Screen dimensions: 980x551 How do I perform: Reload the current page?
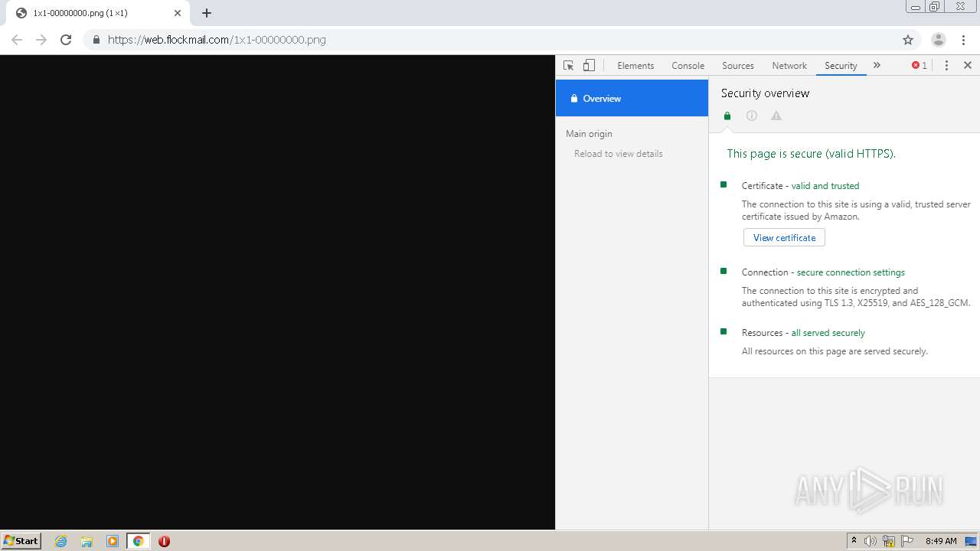[66, 40]
